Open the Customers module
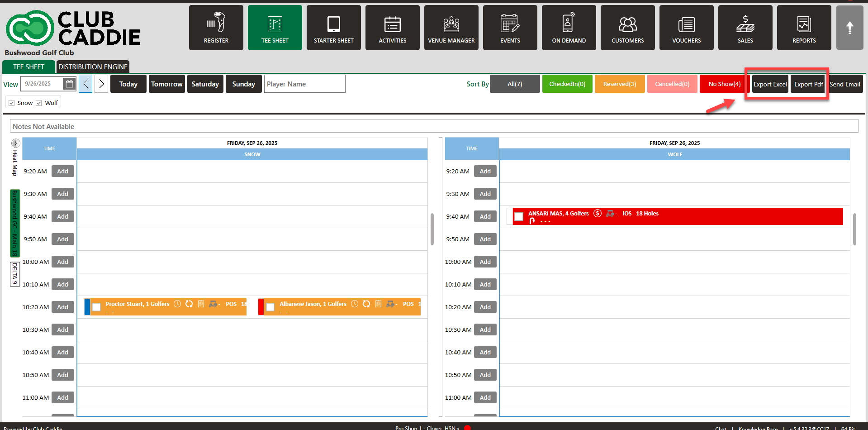868x430 pixels. pos(627,28)
